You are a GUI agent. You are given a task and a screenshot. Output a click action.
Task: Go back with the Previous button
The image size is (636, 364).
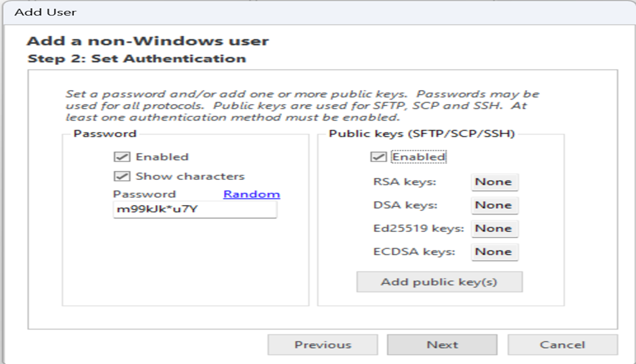323,345
